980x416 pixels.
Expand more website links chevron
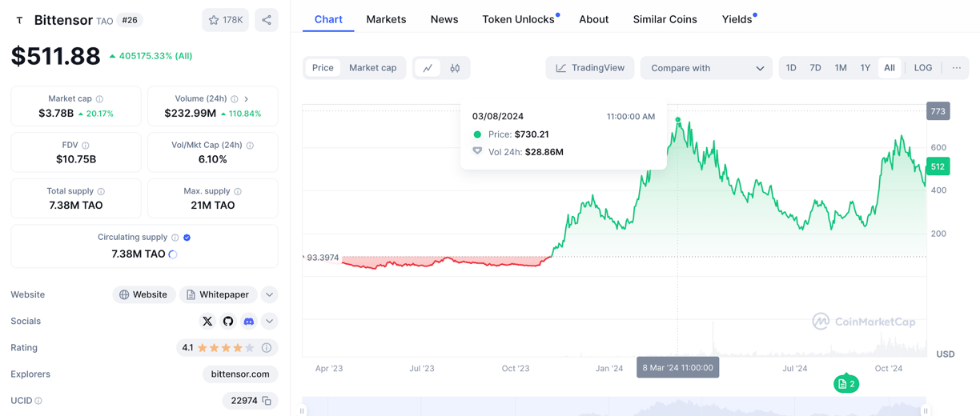[270, 295]
